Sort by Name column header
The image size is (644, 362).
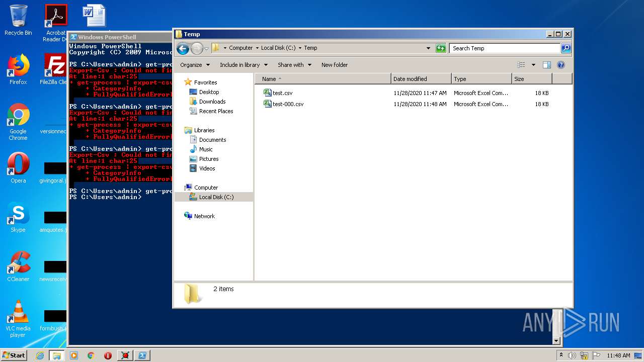click(x=323, y=79)
